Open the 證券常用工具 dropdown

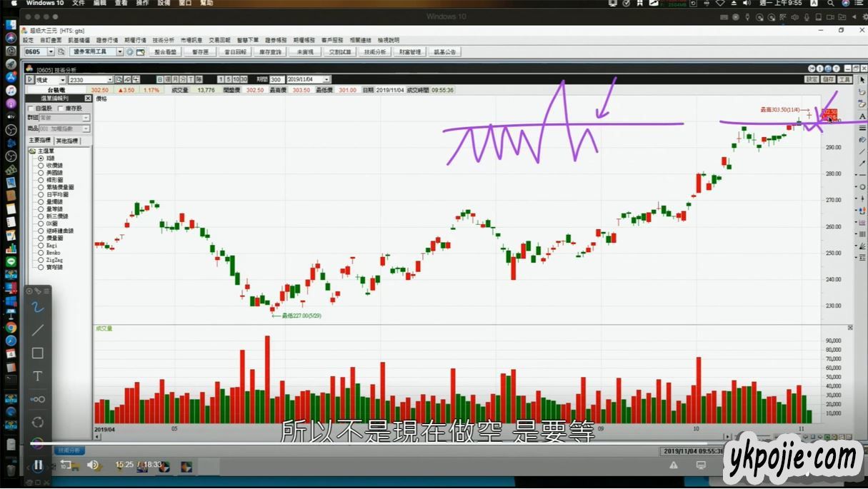click(119, 52)
